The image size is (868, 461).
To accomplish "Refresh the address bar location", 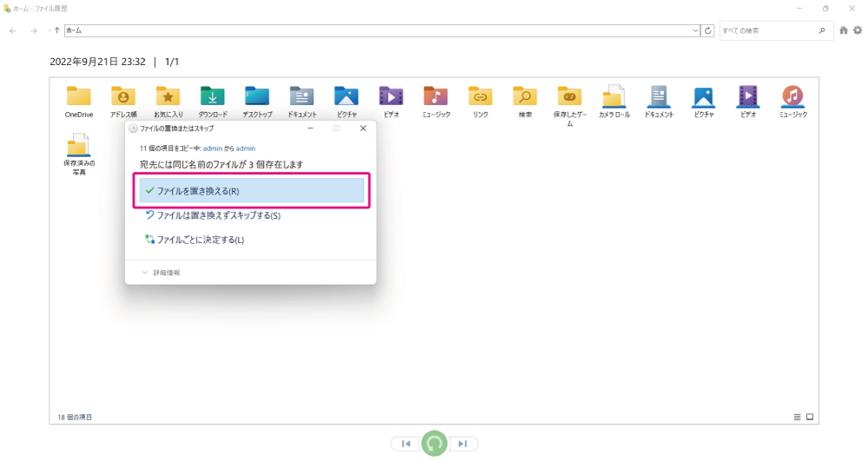I will 708,30.
